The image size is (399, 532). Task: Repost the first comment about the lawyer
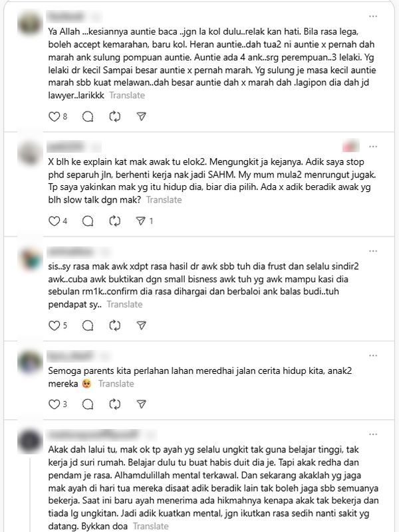(115, 117)
